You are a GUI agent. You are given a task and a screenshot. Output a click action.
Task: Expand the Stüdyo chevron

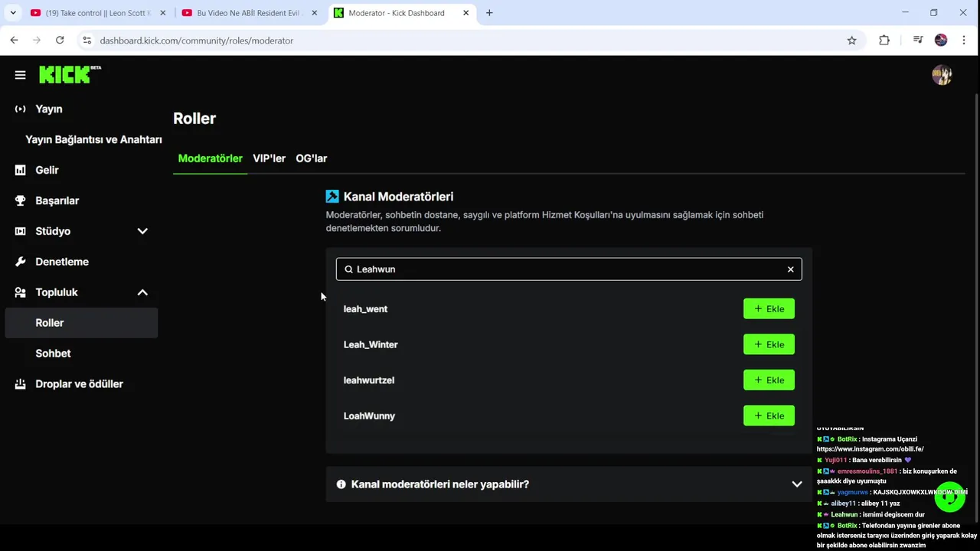point(142,231)
